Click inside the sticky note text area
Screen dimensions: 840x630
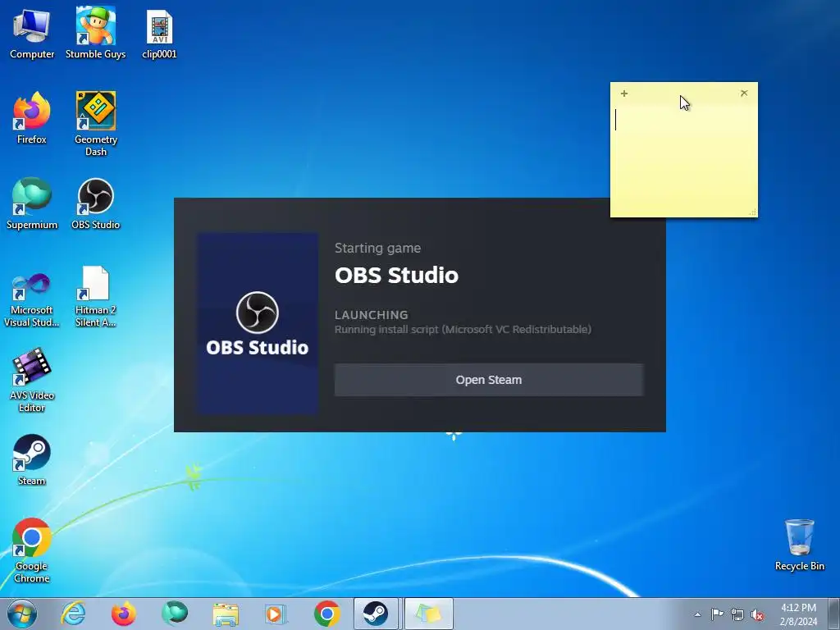point(683,159)
